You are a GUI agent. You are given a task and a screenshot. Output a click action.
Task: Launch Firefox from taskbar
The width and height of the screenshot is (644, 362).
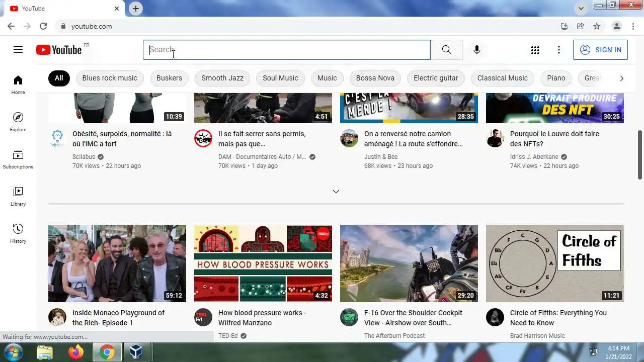click(x=76, y=352)
